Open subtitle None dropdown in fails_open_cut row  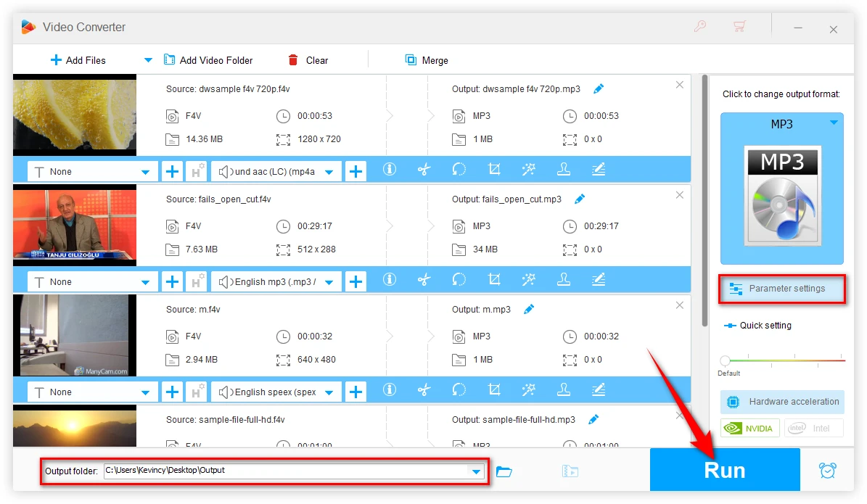[92, 282]
